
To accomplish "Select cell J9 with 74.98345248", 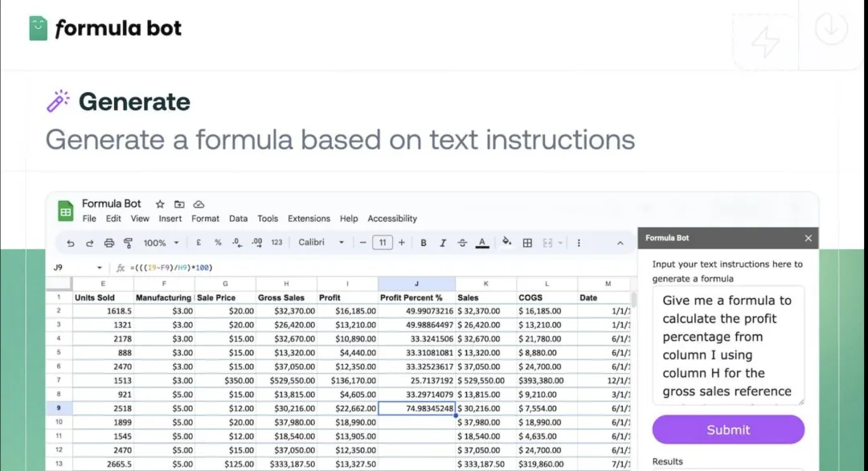I will (x=416, y=408).
